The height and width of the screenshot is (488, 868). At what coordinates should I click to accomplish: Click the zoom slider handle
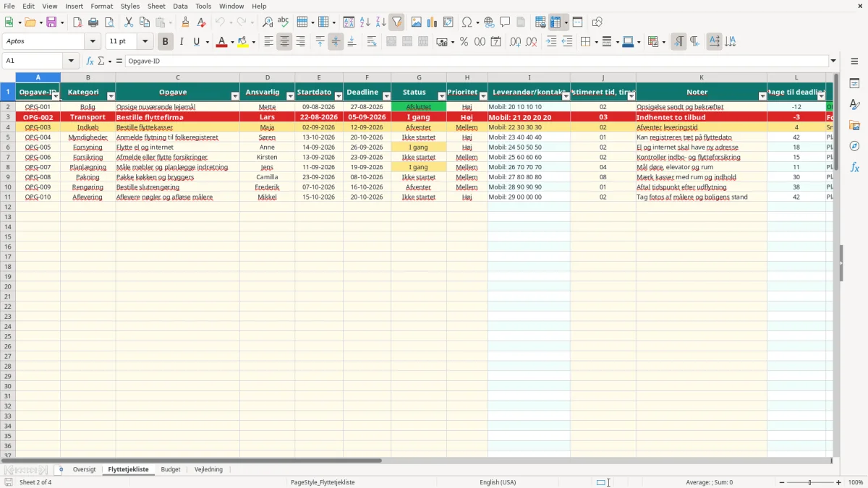[810, 482]
